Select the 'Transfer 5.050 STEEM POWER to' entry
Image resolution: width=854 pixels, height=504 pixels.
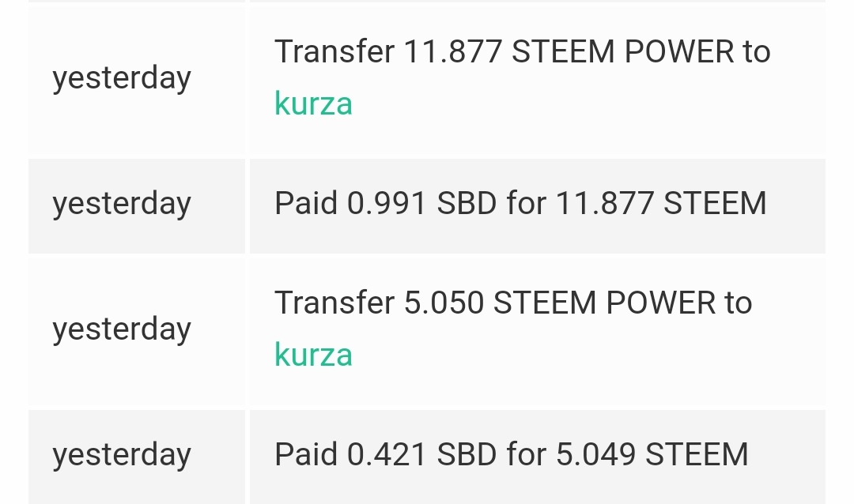point(513,303)
